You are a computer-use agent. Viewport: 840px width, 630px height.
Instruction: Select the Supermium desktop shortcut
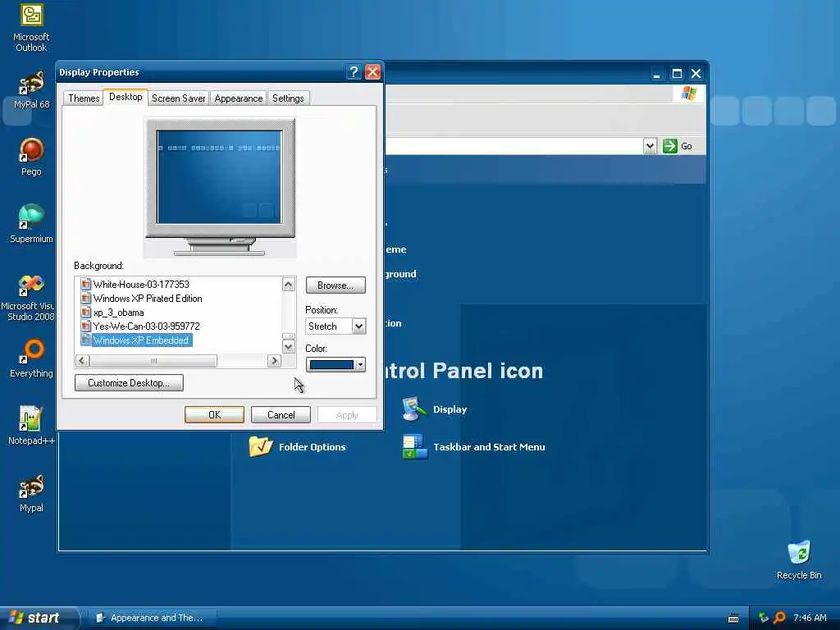[31, 223]
